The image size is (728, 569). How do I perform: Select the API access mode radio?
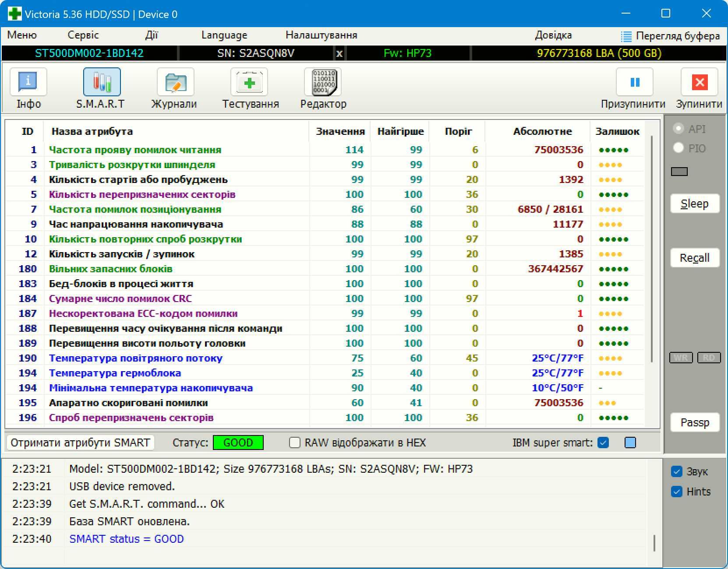coord(678,129)
